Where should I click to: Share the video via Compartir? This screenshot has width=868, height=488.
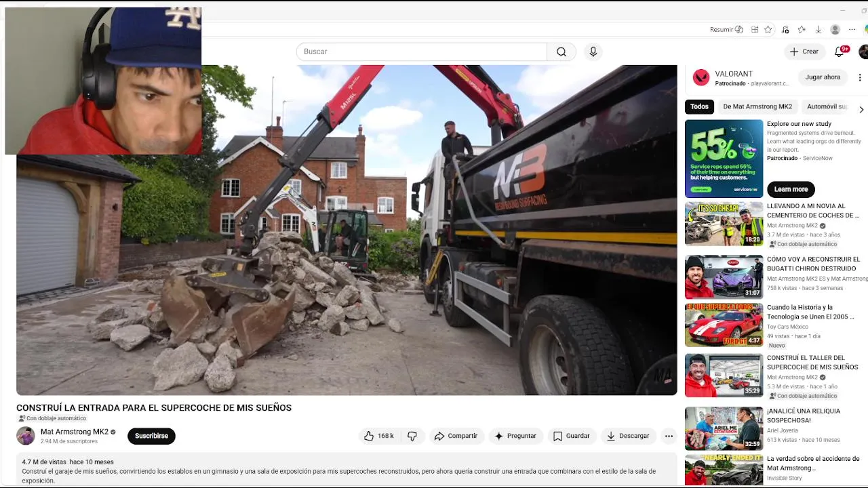(x=456, y=436)
